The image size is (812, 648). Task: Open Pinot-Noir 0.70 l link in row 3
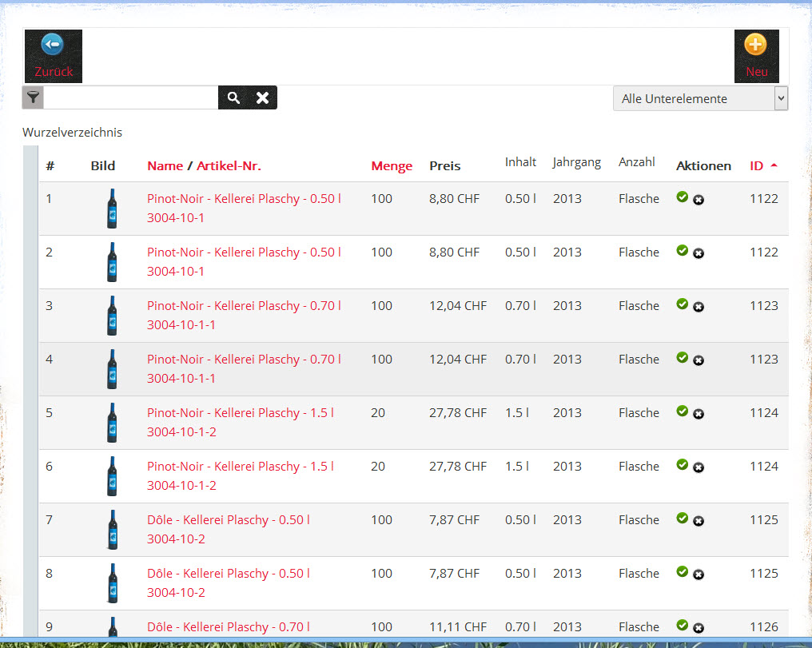pos(244,306)
